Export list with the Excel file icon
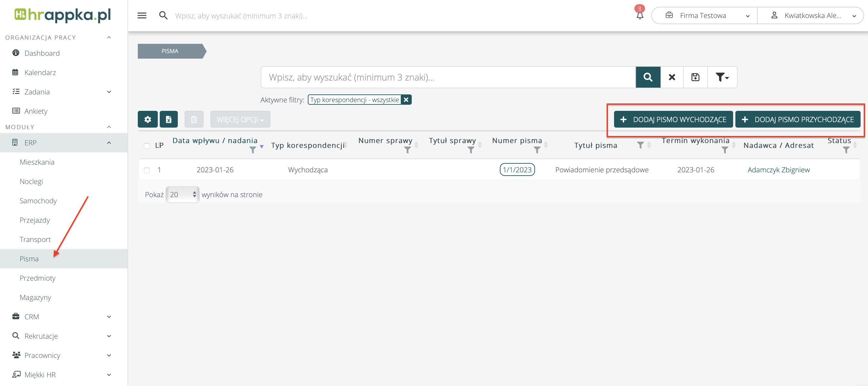Screen dimensions: 868x386 coord(168,119)
